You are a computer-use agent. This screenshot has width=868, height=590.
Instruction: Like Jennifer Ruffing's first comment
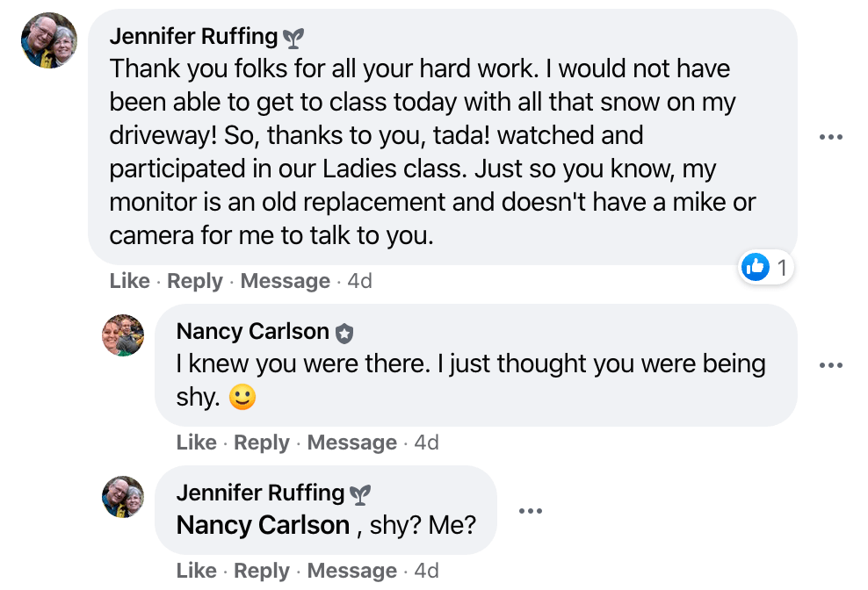point(129,281)
